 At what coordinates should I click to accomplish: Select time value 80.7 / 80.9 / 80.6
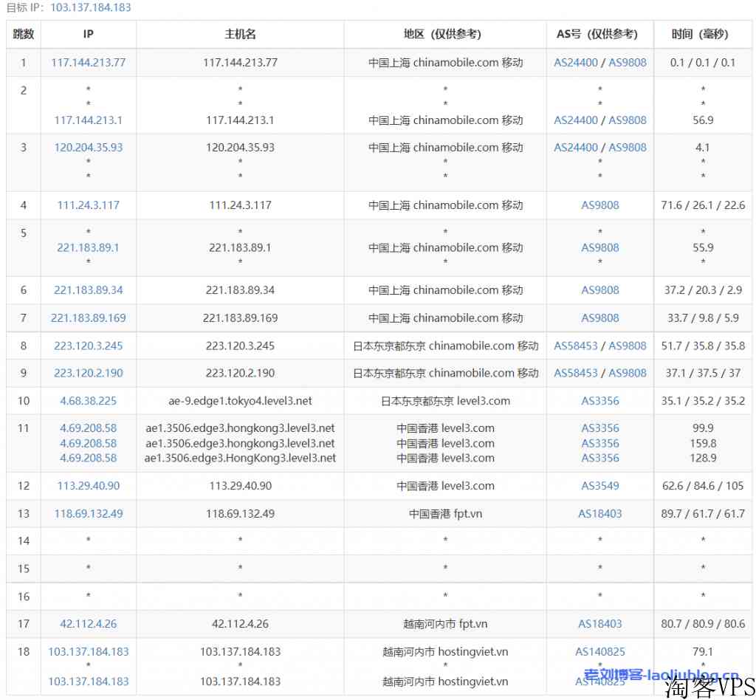703,623
